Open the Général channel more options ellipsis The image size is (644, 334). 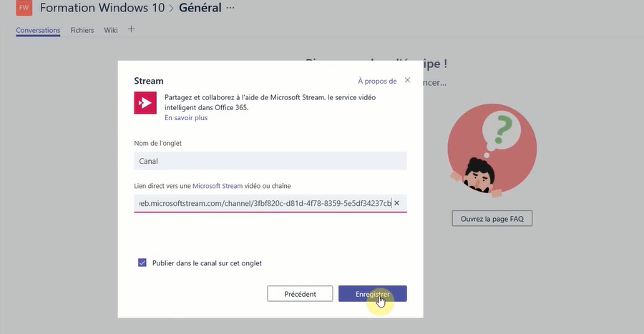click(230, 8)
